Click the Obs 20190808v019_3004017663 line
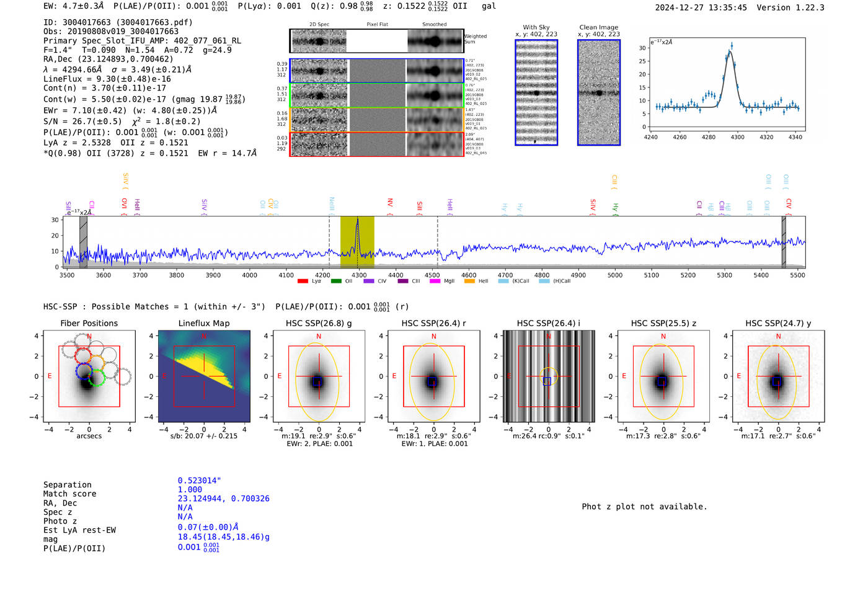 (111, 32)
